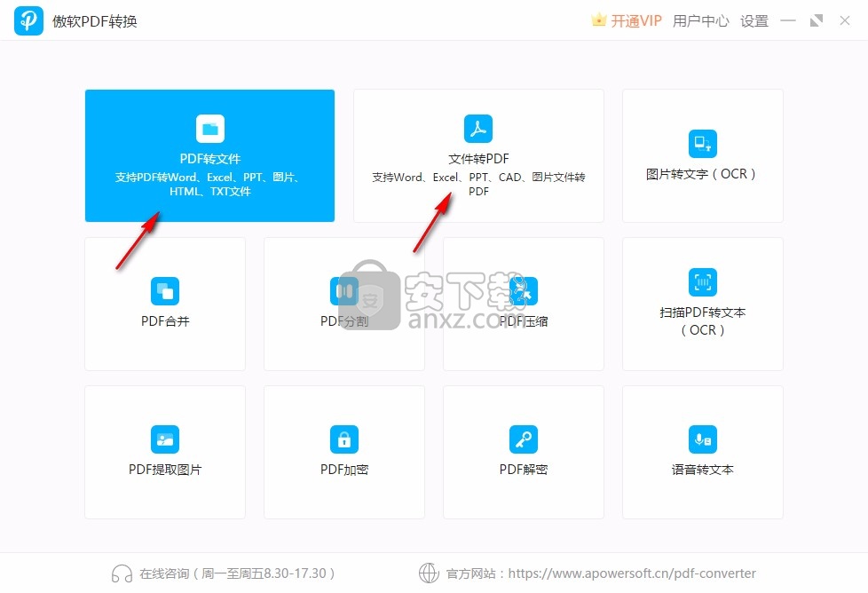The image size is (868, 593).
Task: Click the headset support icon
Action: click(x=122, y=573)
